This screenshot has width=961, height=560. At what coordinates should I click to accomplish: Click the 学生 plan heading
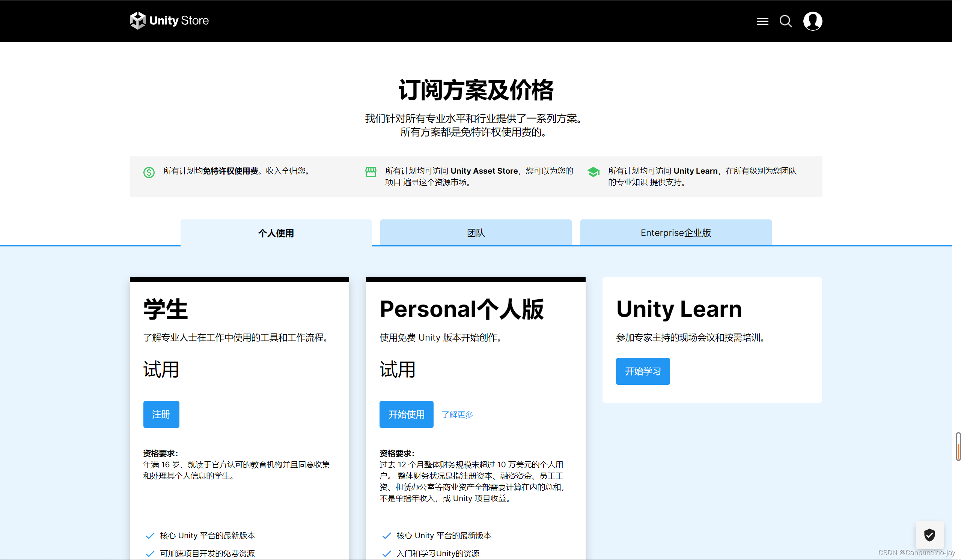coord(166,309)
